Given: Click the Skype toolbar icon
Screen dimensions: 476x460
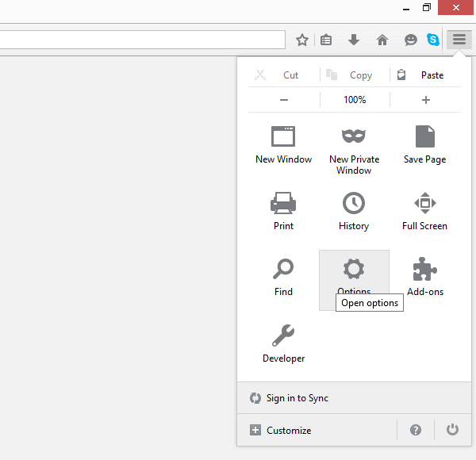Looking at the screenshot, I should (x=432, y=40).
